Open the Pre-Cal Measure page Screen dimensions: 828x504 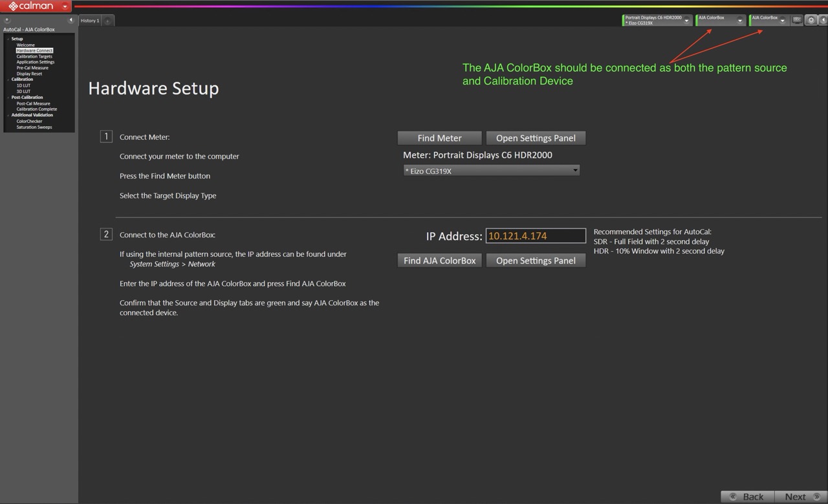click(32, 68)
